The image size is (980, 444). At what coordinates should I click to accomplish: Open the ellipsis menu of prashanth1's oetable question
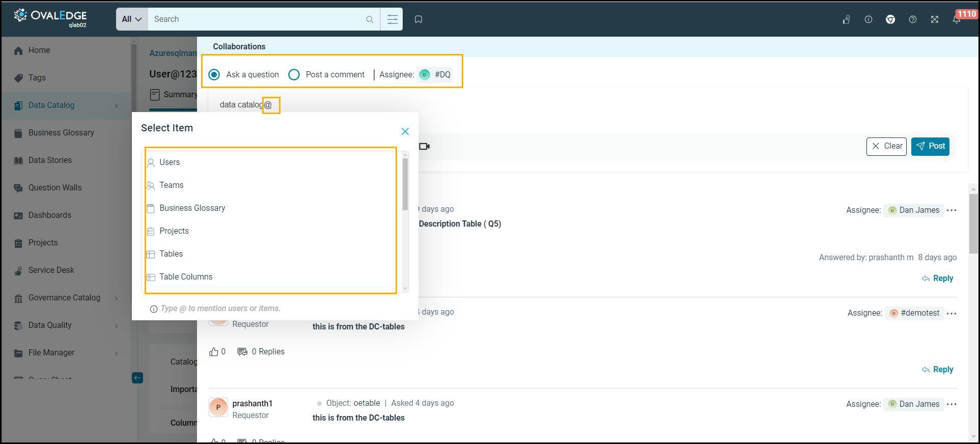point(951,404)
